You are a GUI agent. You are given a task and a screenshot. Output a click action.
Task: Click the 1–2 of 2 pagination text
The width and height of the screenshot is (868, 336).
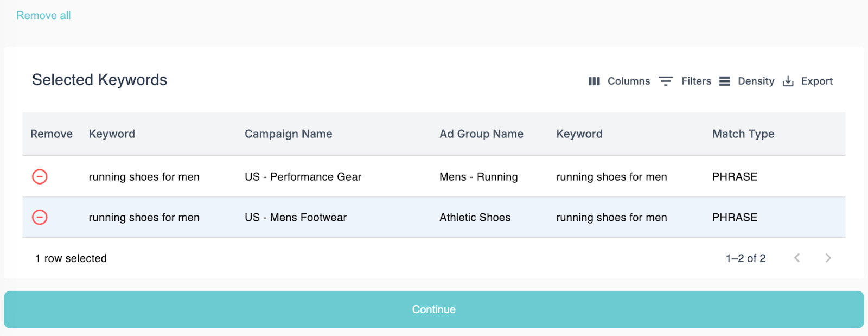746,258
